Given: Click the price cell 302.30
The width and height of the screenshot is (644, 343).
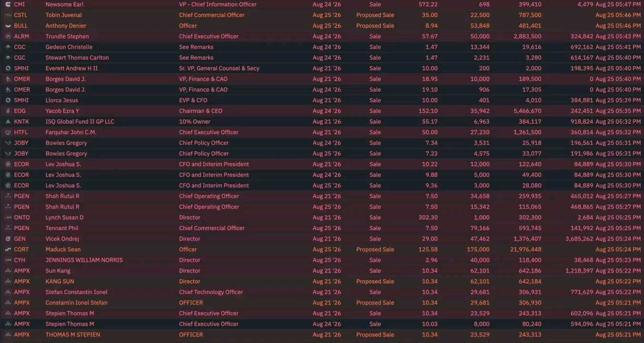Looking at the screenshot, I should tap(428, 217).
